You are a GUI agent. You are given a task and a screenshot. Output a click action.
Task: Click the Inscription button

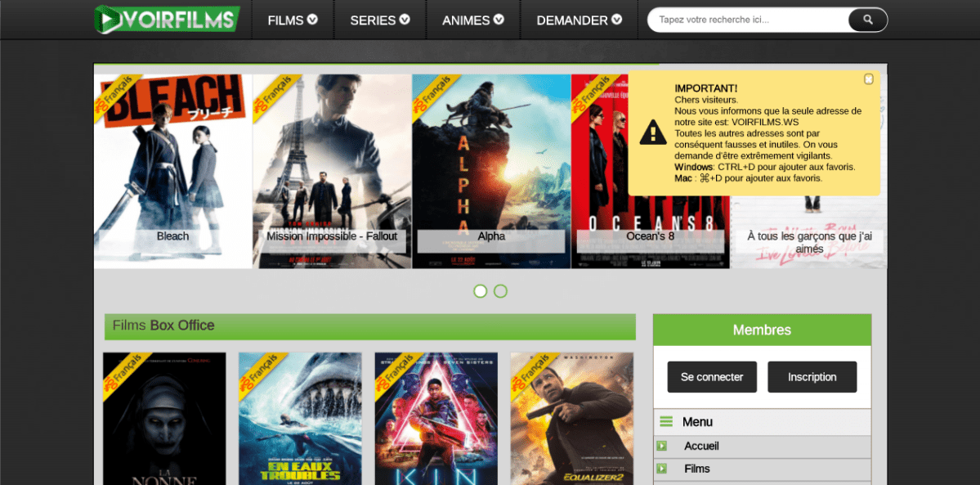[x=812, y=377]
